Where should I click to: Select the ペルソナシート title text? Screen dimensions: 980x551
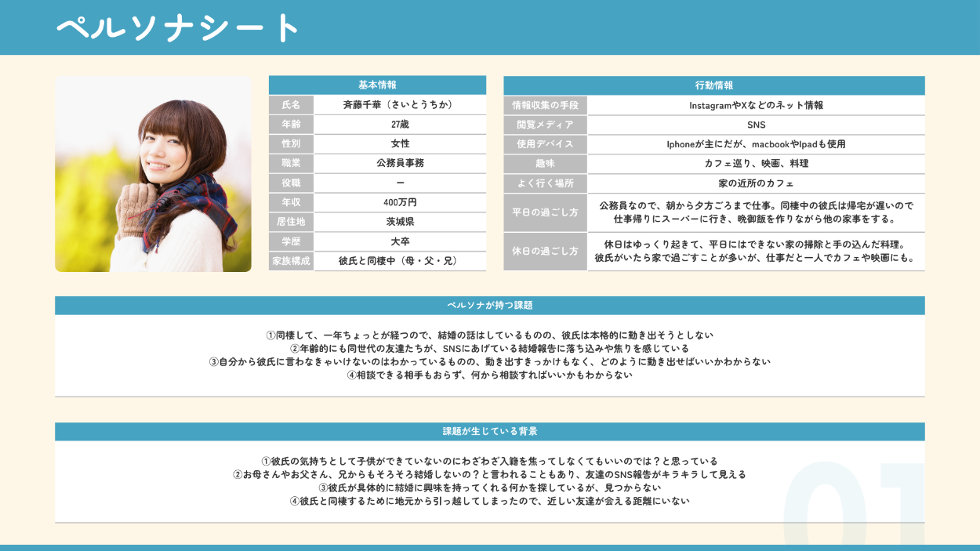click(179, 28)
